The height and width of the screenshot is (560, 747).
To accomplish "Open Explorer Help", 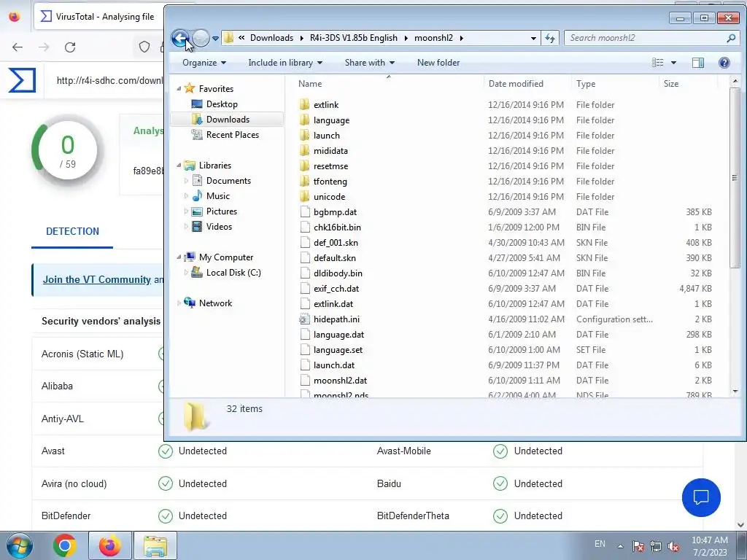I will 724,63.
